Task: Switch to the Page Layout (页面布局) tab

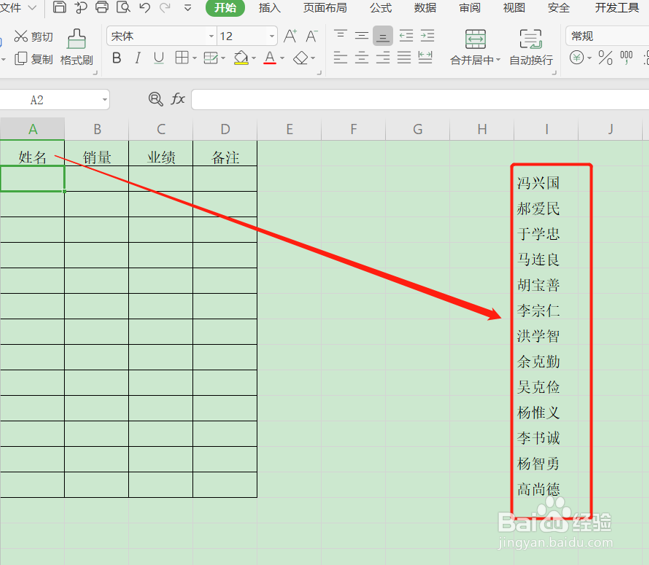Action: (325, 8)
